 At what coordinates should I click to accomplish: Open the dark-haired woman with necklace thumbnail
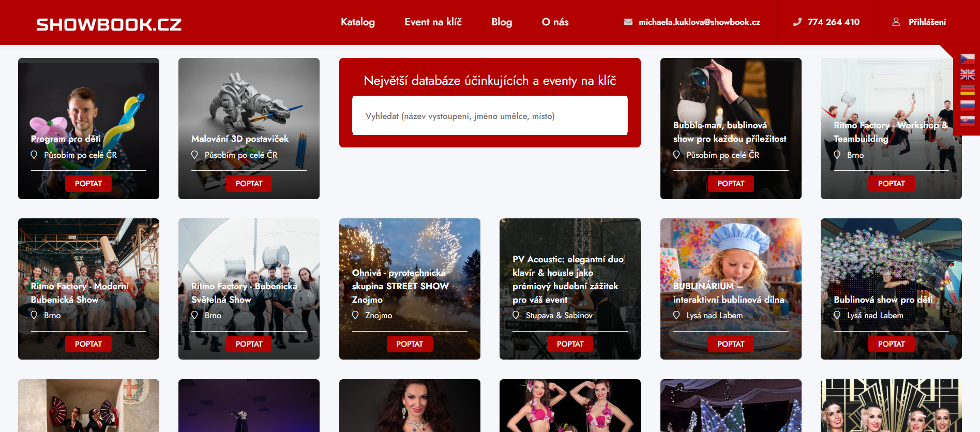410,406
